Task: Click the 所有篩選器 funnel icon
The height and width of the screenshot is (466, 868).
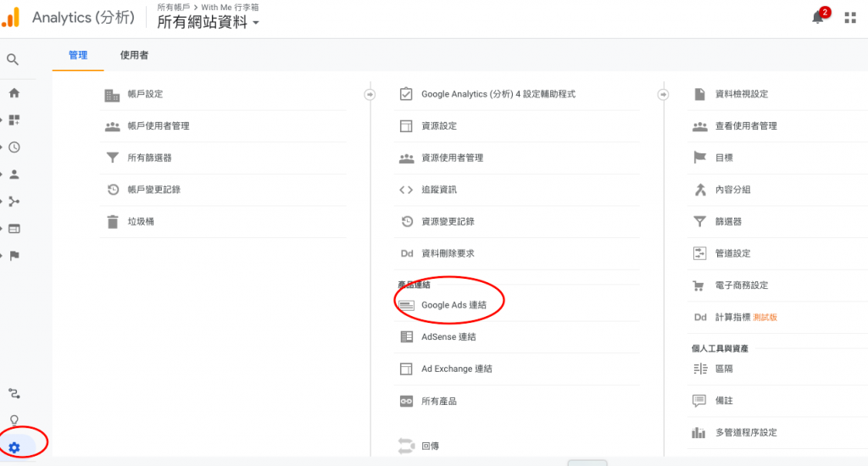Action: coord(113,158)
